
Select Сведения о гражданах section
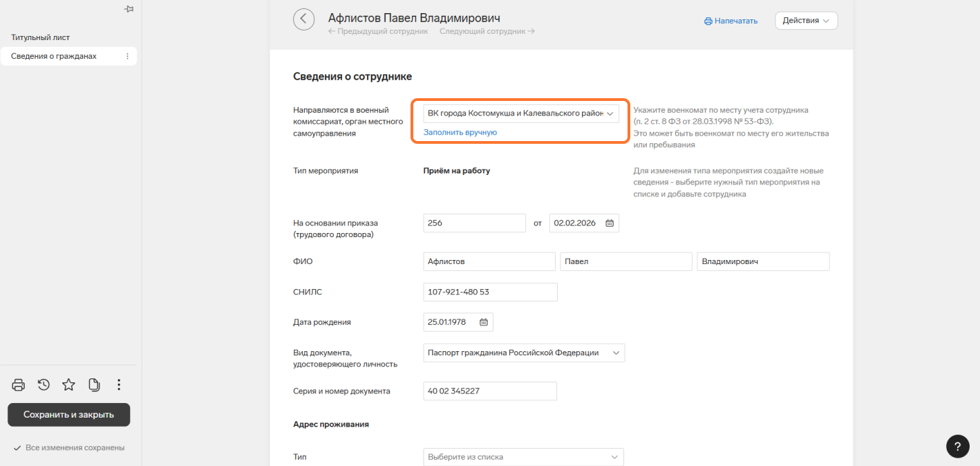(x=54, y=57)
